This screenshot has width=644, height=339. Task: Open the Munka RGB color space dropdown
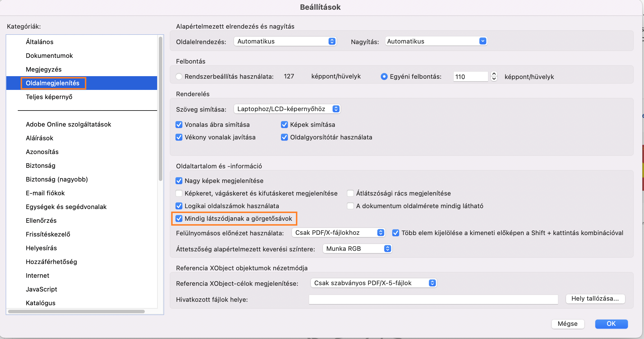click(357, 249)
